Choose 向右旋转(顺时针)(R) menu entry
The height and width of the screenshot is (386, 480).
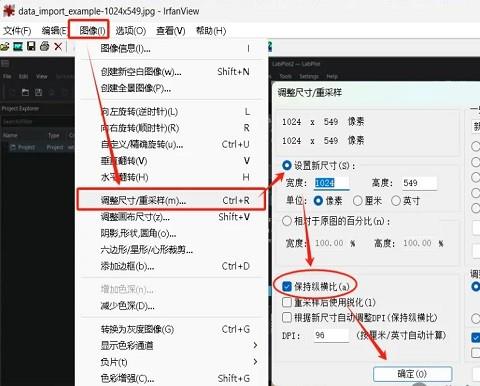click(172, 128)
